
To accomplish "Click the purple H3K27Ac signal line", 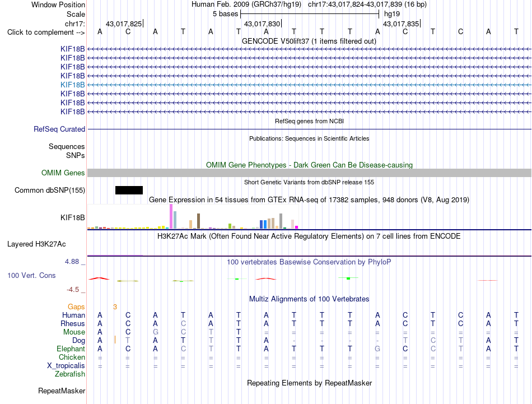I will pos(115,255).
